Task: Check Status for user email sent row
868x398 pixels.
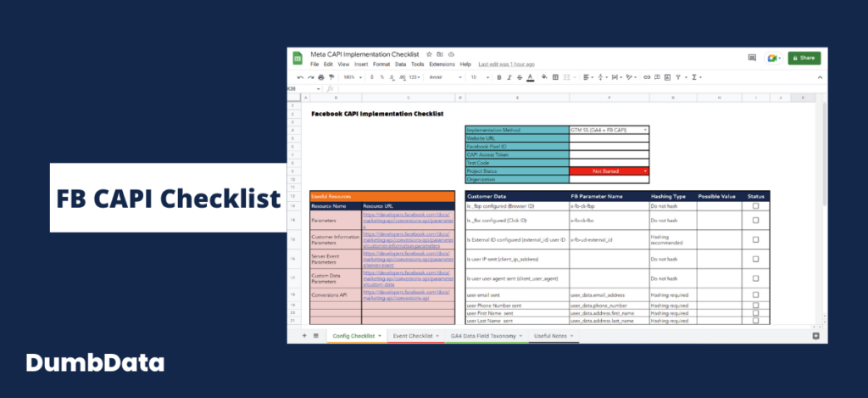Action: (755, 295)
